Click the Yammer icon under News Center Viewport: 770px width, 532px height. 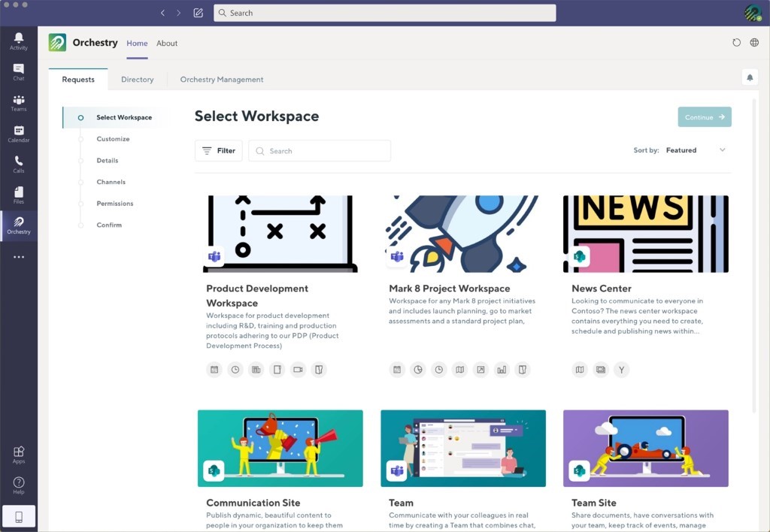pos(621,370)
